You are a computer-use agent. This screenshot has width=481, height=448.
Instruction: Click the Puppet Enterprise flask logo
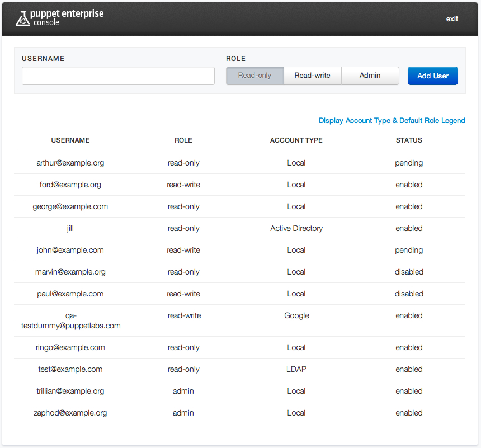(x=22, y=19)
